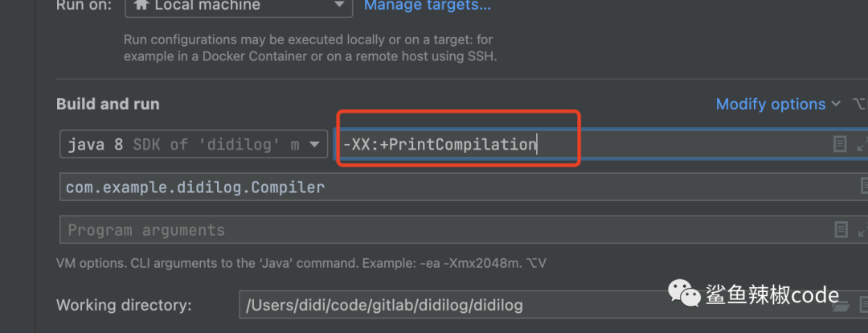This screenshot has height=333, width=868.
Task: Expand the VM options field editor
Action: click(862, 145)
